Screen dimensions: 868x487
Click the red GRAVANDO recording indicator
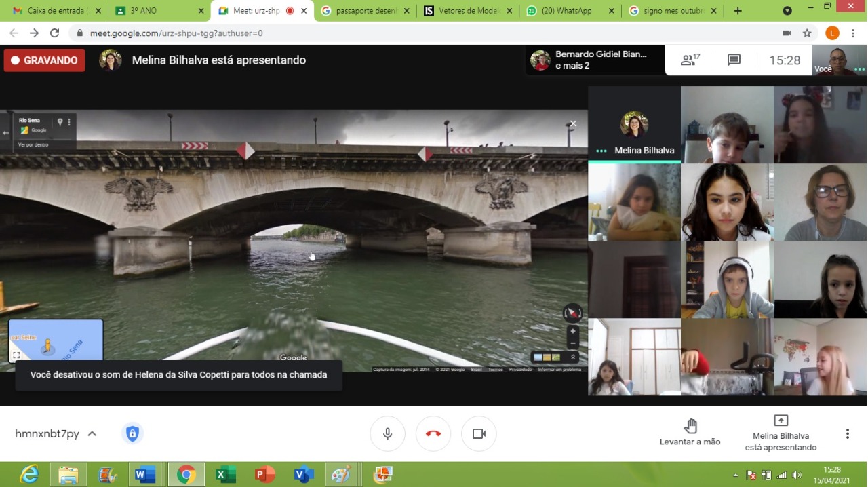point(44,60)
